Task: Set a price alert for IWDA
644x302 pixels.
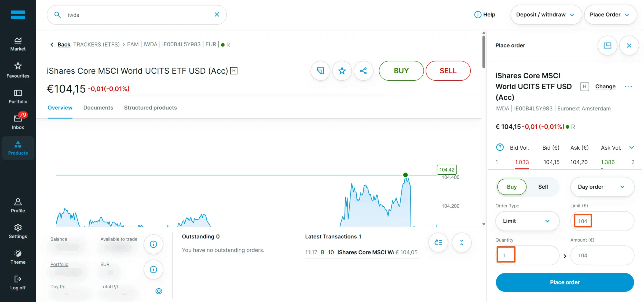Action: pyautogui.click(x=320, y=71)
